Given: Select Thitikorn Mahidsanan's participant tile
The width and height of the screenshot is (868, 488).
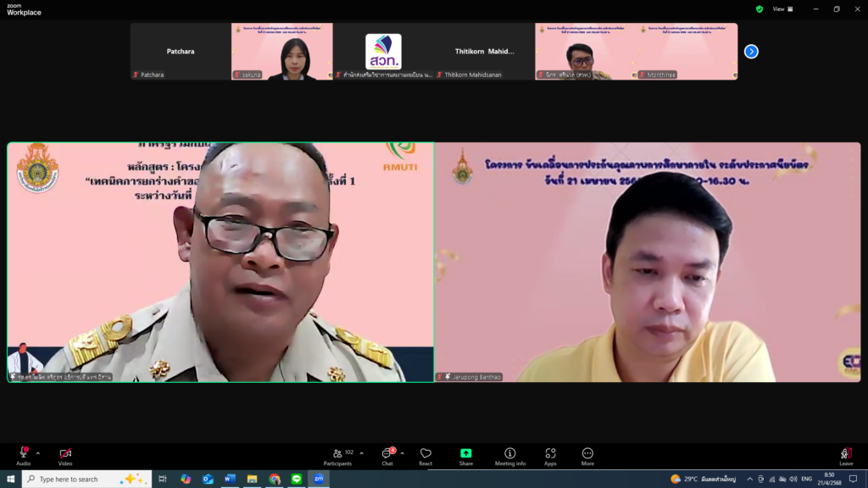Looking at the screenshot, I should coord(484,51).
